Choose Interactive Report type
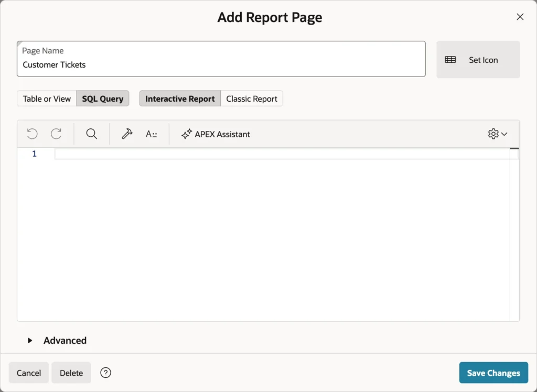 click(180, 99)
